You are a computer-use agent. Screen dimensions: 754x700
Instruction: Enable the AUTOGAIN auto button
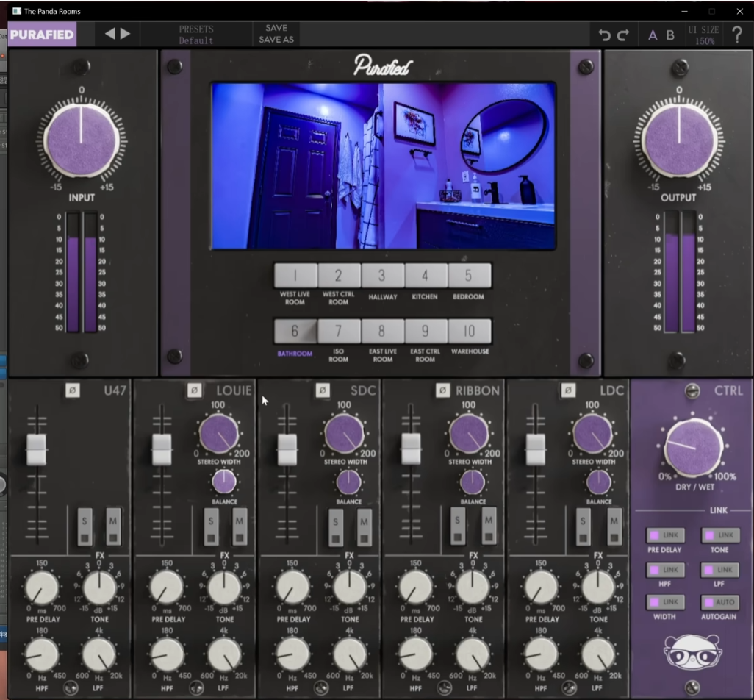point(720,602)
